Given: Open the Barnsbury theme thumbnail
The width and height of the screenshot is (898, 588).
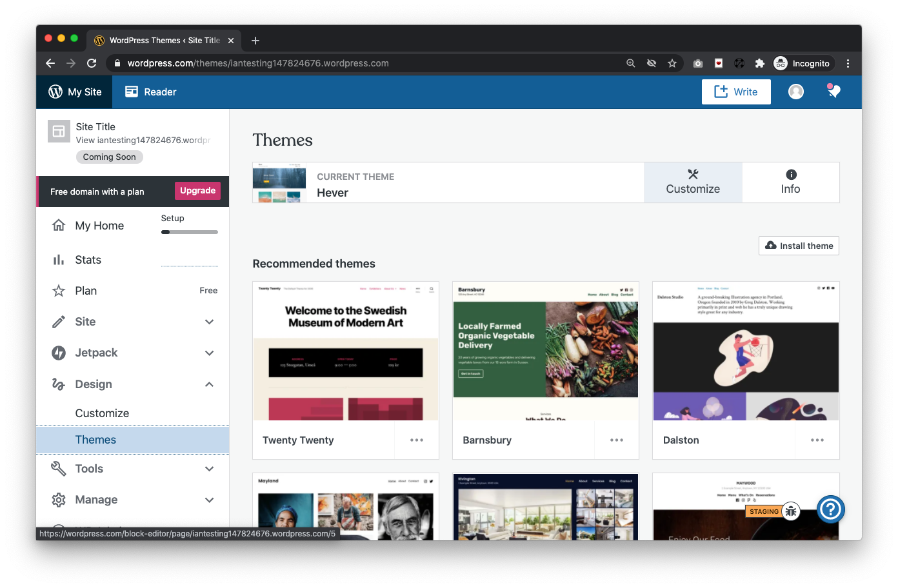Looking at the screenshot, I should 546,351.
